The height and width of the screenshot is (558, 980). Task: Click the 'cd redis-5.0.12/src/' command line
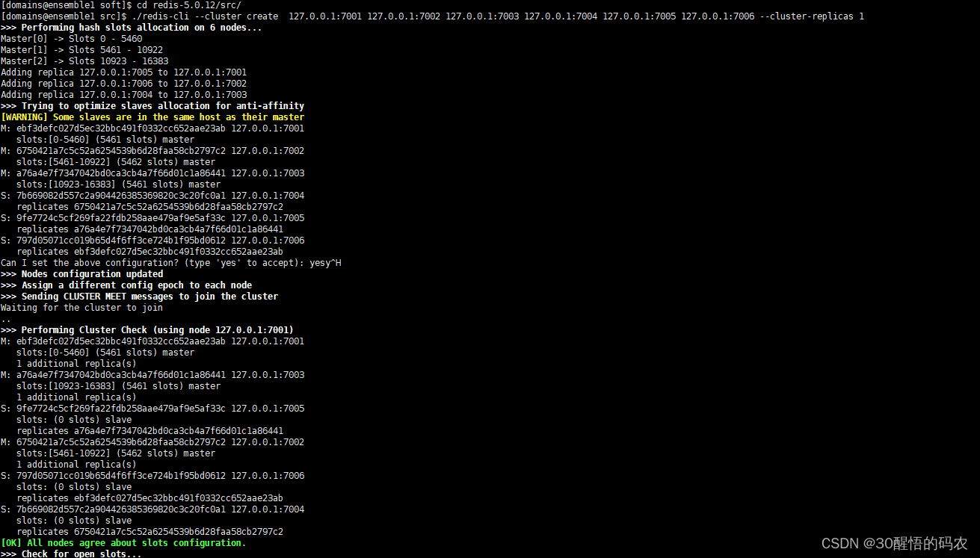[x=121, y=5]
